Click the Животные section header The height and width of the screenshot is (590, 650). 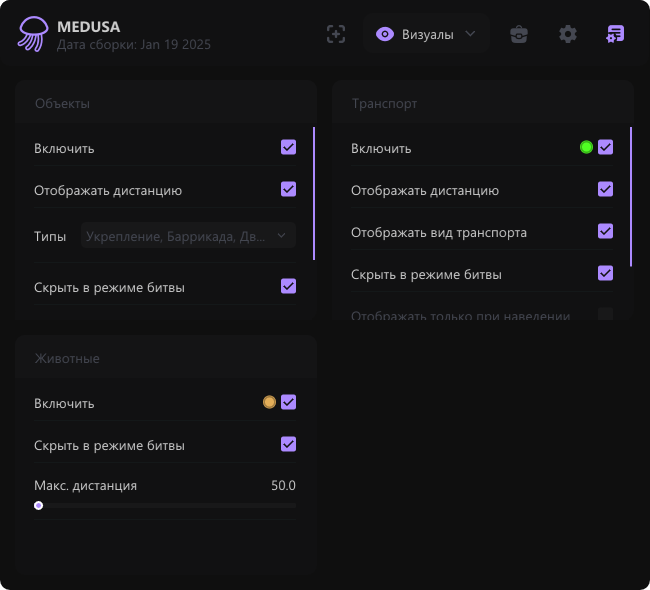(67, 358)
